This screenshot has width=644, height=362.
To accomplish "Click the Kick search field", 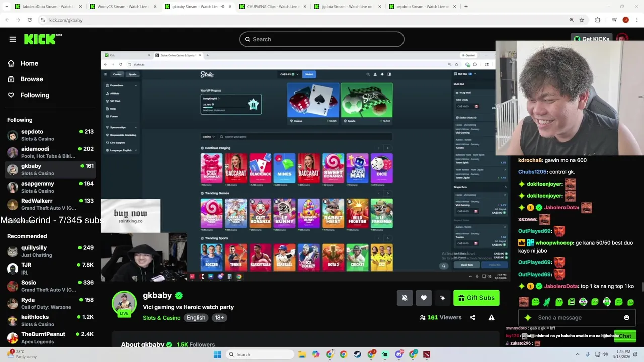I will [322, 39].
